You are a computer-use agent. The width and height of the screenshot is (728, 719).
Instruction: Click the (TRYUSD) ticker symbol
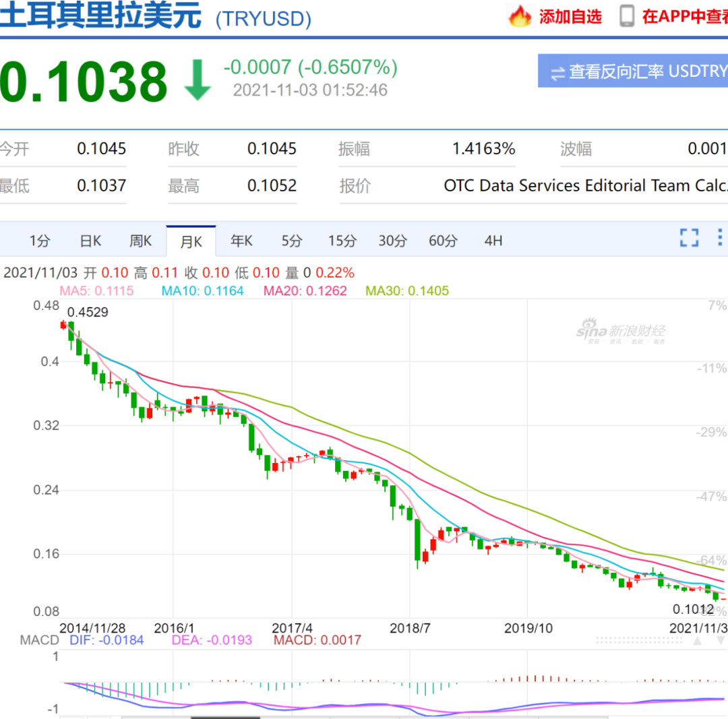click(x=264, y=19)
